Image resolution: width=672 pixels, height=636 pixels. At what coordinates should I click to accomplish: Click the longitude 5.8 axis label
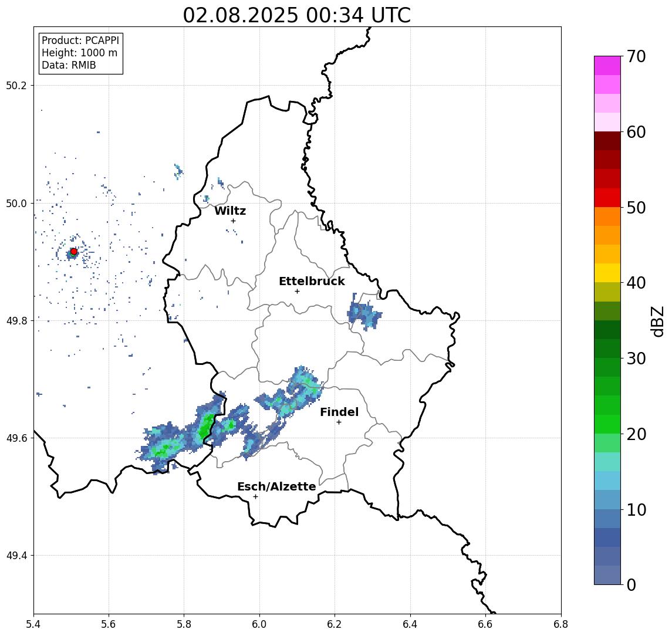coord(184,624)
